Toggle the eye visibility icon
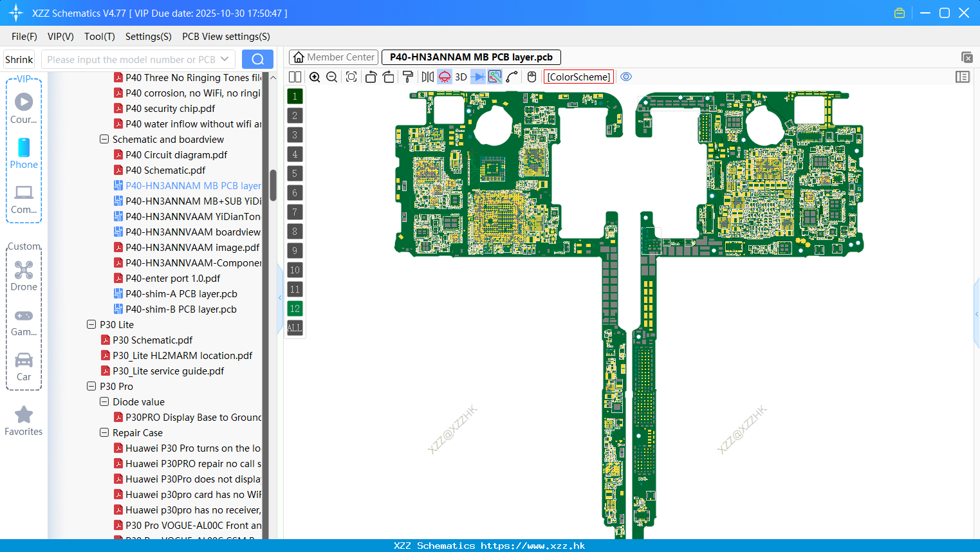This screenshot has height=552, width=980. click(626, 77)
